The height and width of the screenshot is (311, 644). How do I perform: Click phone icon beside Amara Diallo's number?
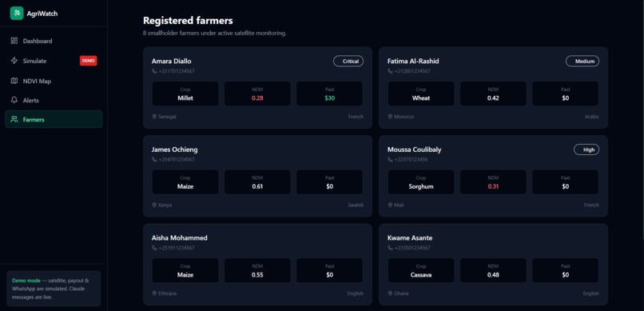pyautogui.click(x=154, y=71)
